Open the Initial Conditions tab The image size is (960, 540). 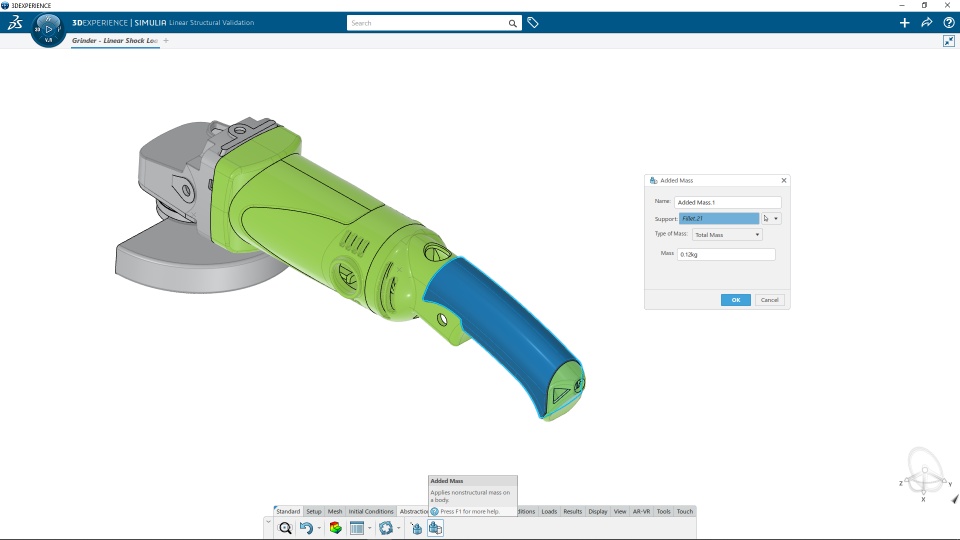[x=370, y=511]
